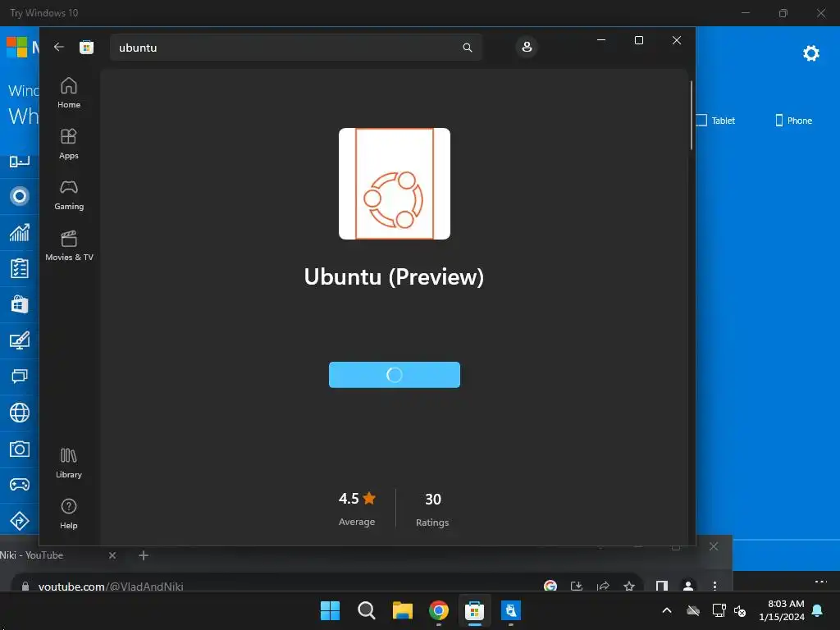
Task: Click the Google icon in Chrome address bar
Action: pos(550,586)
